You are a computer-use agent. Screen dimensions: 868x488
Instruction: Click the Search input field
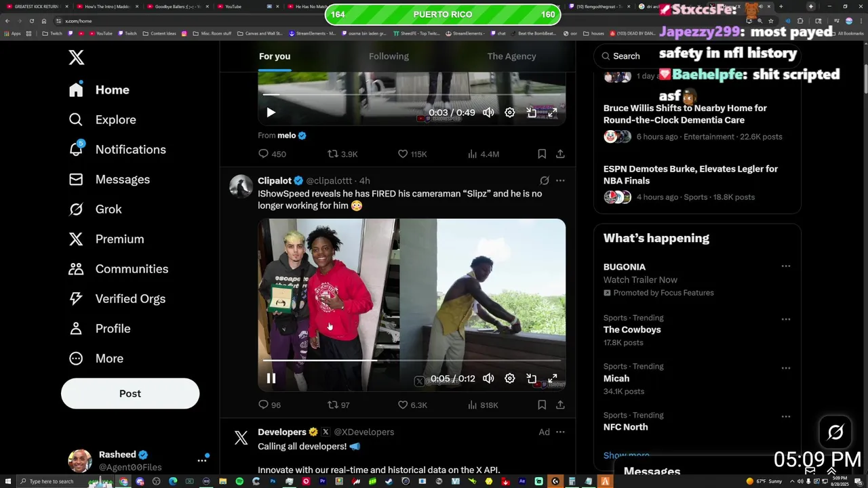pos(697,56)
